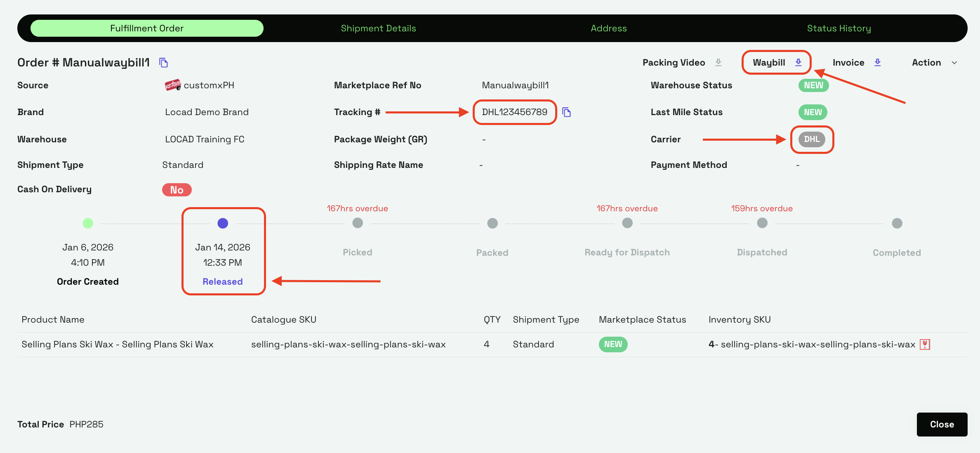
Task: Switch to Shipment Details tab
Action: tap(378, 28)
